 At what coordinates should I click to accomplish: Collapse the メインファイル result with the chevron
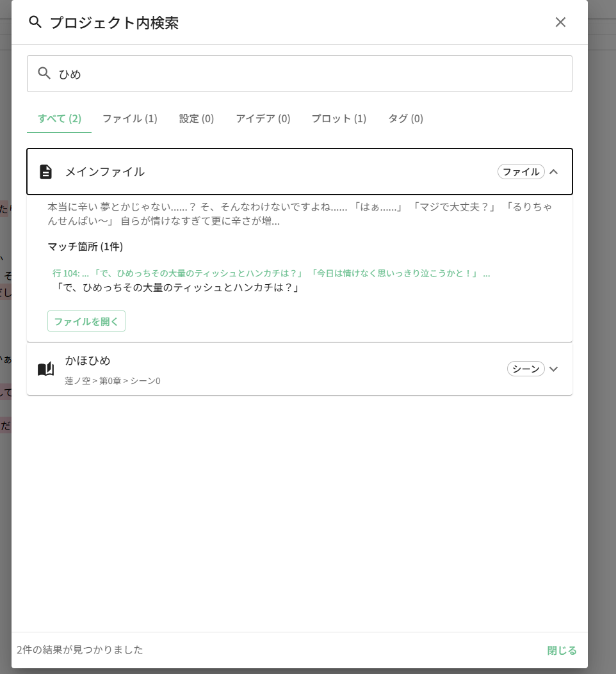[x=554, y=172]
